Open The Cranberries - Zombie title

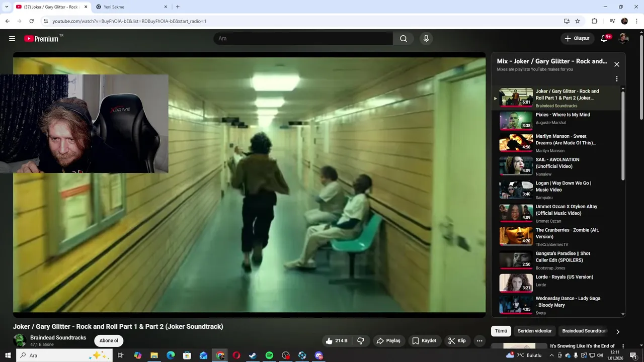(567, 233)
